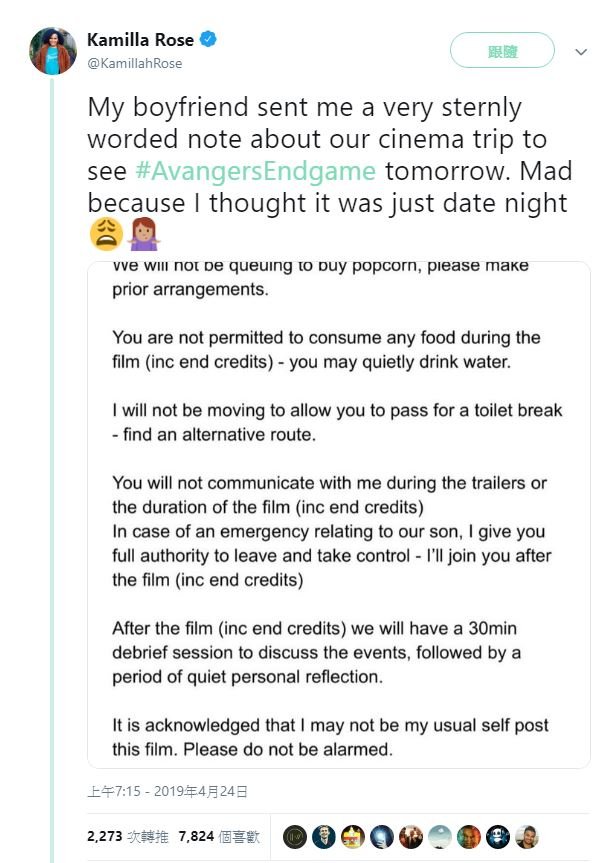Click the third liker avatar in the row
This screenshot has height=863, width=610.
(x=352, y=836)
